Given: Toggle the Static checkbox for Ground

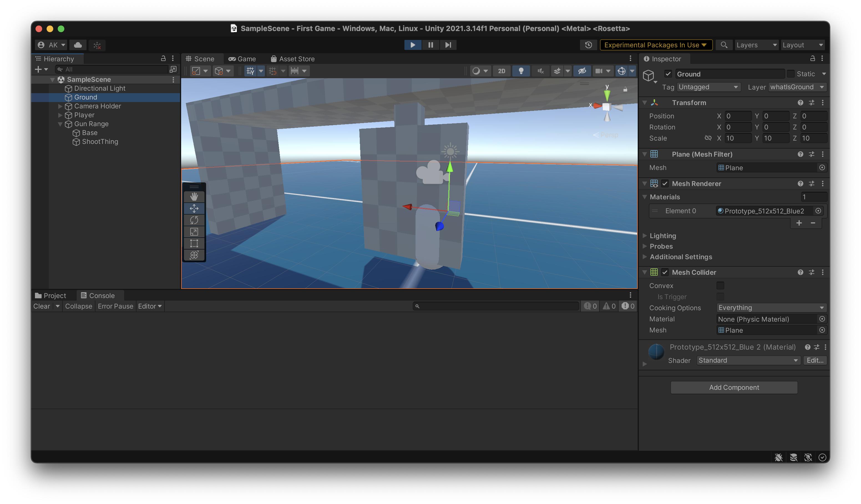Looking at the screenshot, I should coord(791,74).
